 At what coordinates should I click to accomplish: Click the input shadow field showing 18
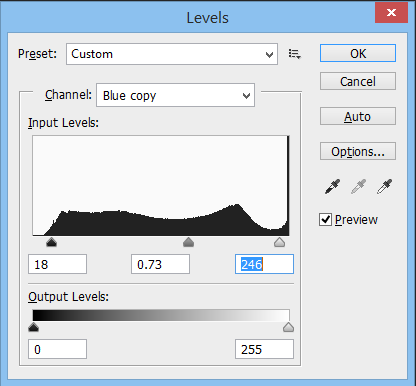point(58,264)
